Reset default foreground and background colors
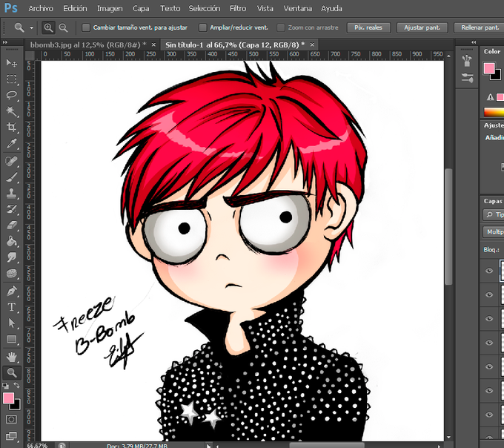 (5, 385)
